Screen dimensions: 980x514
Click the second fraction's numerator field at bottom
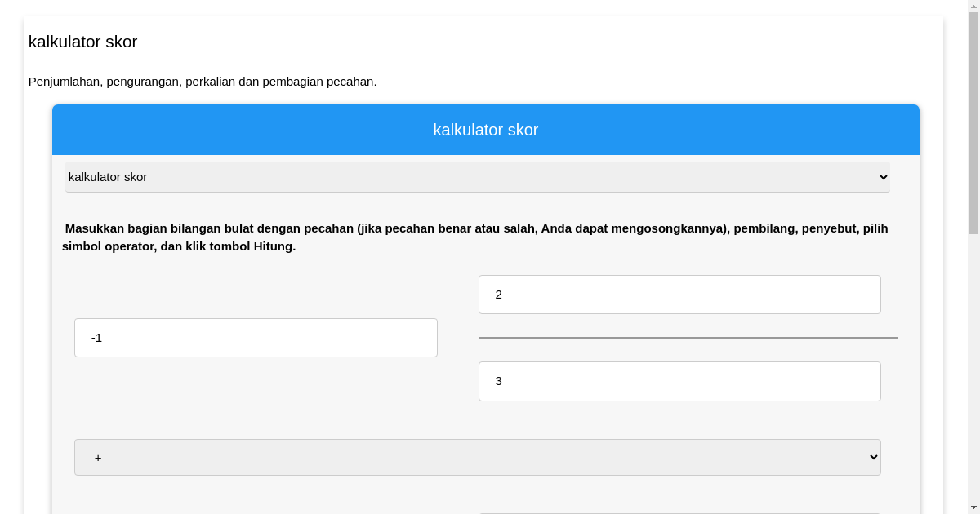[679, 512]
